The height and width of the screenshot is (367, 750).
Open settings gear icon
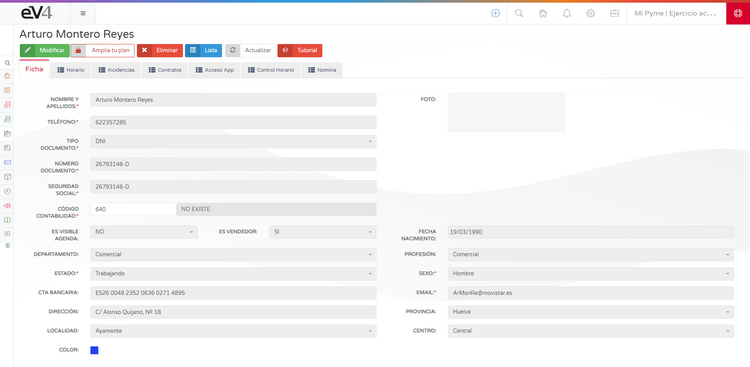click(591, 13)
